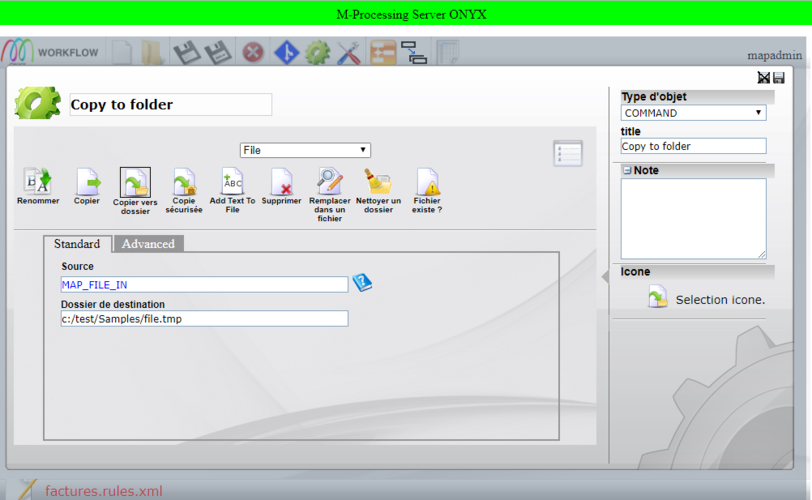Click the Dossier de destination field

pyautogui.click(x=204, y=319)
